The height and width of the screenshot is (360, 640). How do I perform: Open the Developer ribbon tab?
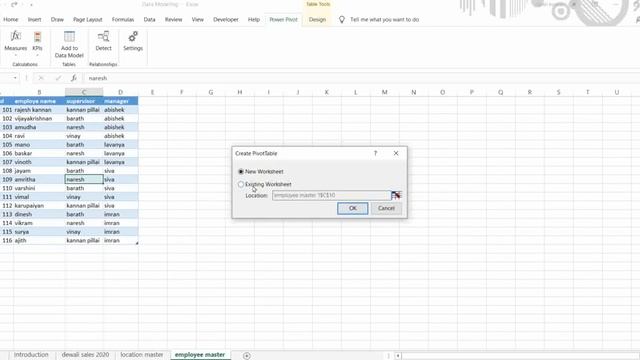coord(226,20)
